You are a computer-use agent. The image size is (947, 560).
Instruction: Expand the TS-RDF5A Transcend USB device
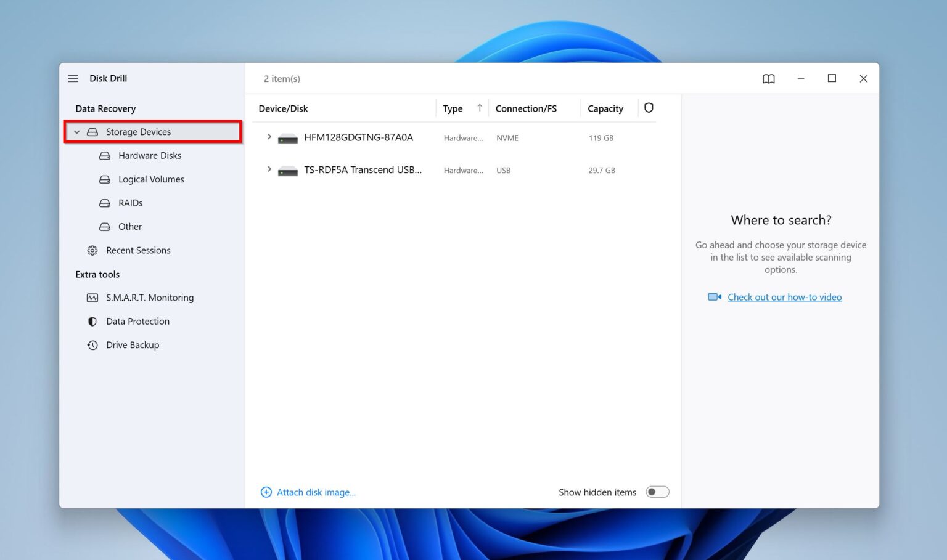[x=268, y=169]
